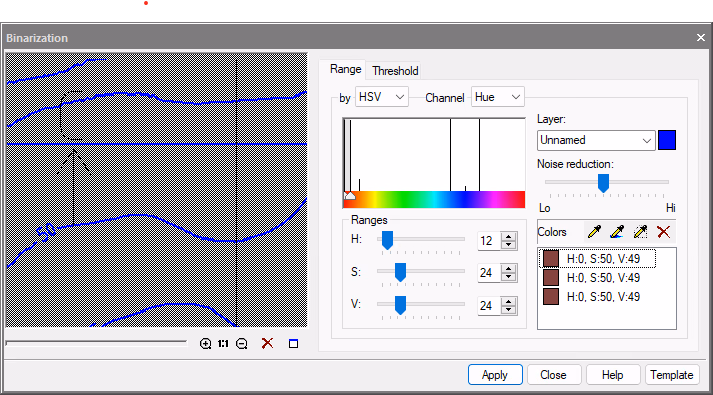The image size is (713, 395).
Task: Increase the V range value
Action: coord(509,301)
